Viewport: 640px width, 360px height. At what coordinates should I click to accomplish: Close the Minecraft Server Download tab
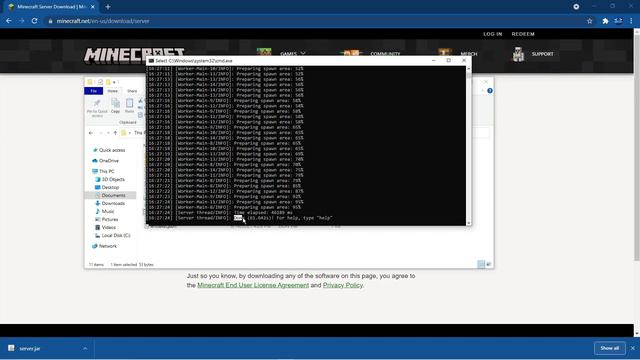coord(93,7)
